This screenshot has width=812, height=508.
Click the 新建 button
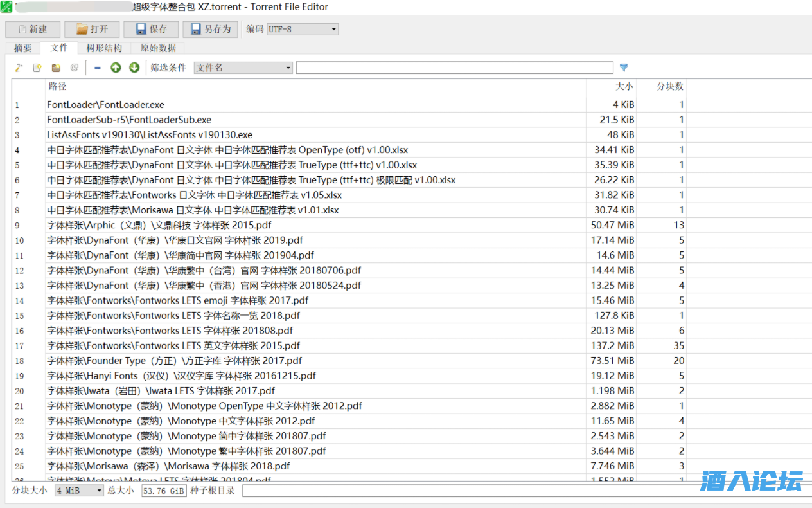coord(33,30)
